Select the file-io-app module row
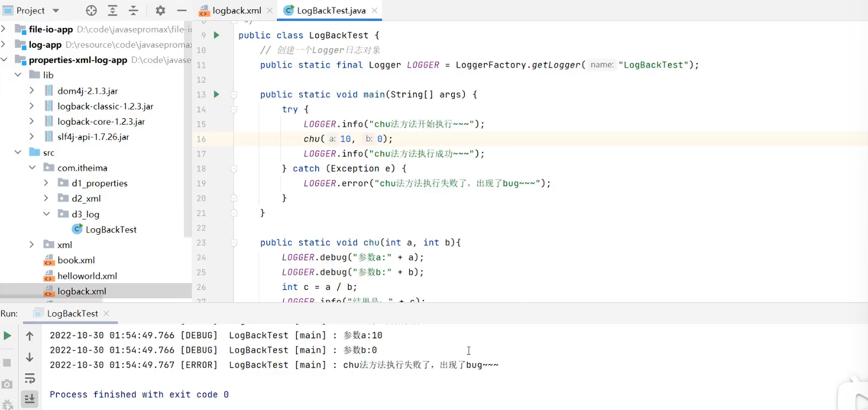 coord(96,29)
